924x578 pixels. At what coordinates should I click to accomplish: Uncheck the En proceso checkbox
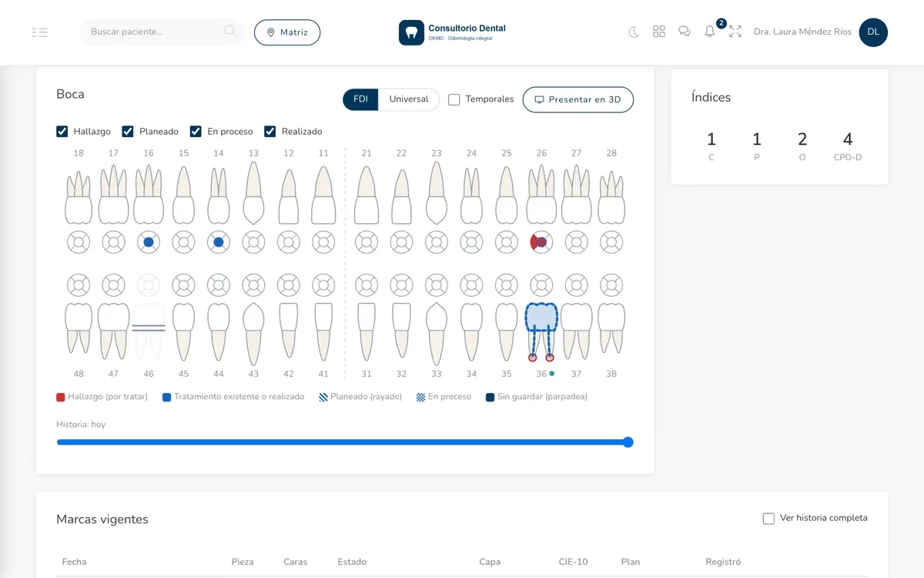coord(196,131)
